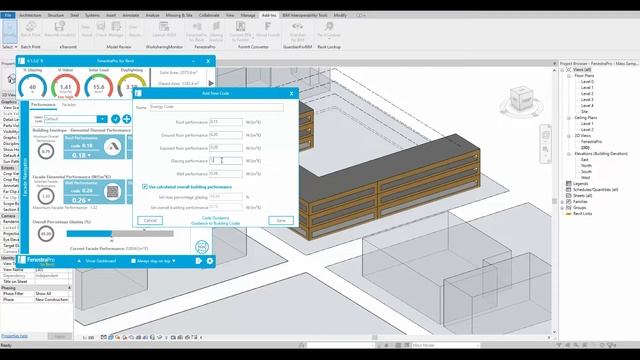This screenshot has width=640, height=360.
Task: Click the Name field in Add New Code
Action: (x=216, y=107)
